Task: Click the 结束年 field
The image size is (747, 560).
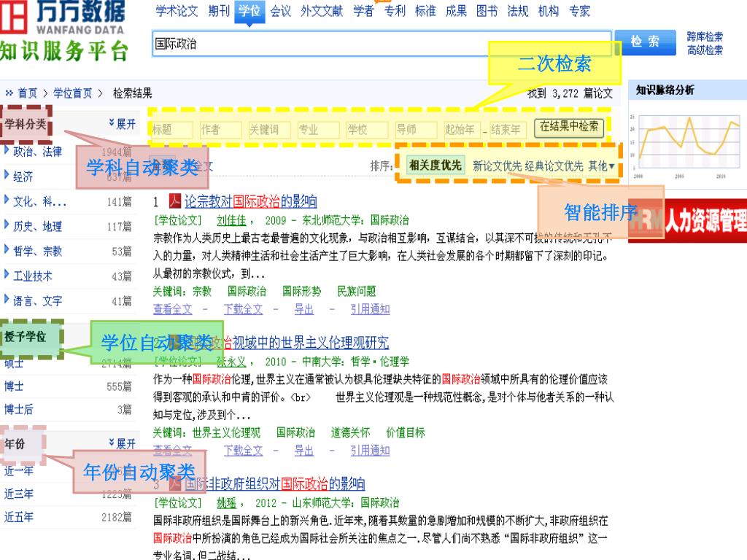Action: click(508, 130)
